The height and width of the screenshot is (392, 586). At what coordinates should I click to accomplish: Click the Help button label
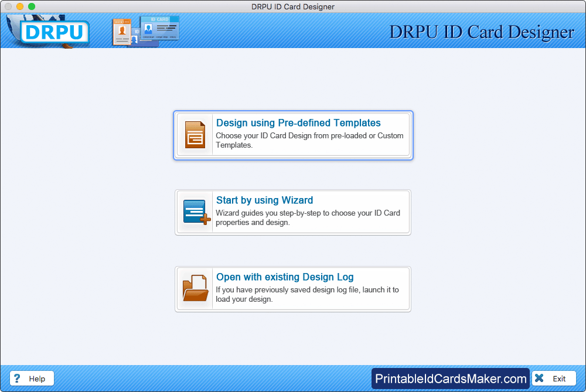click(37, 379)
